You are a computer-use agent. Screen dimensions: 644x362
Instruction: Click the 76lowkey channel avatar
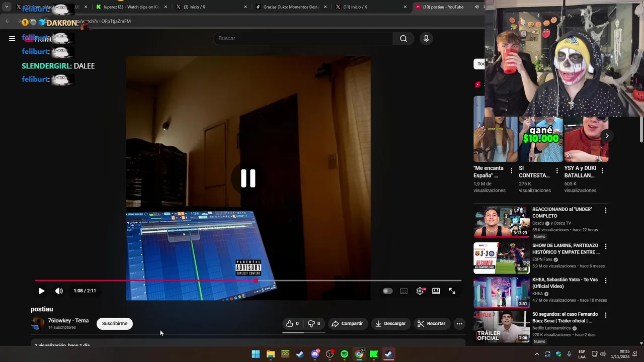pyautogui.click(x=38, y=324)
